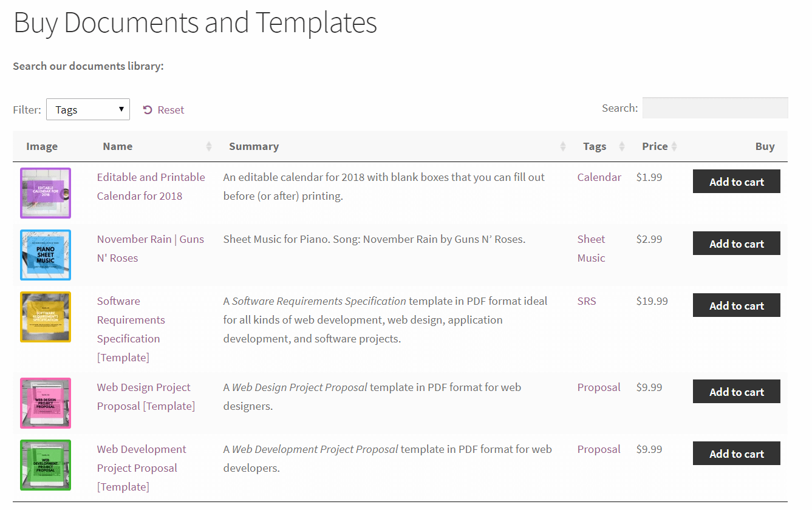Open the Tags filter dropdown
The width and height of the screenshot is (812, 510).
tap(88, 110)
